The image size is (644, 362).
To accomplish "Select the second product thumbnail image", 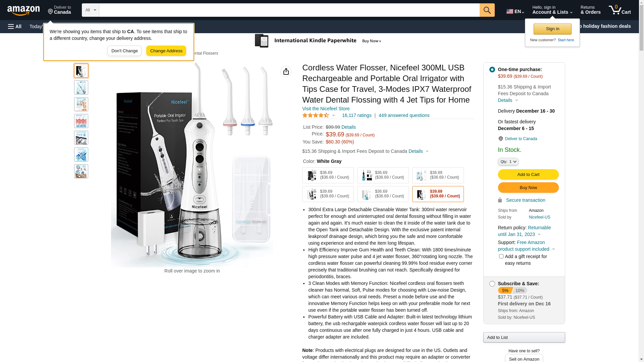I will pyautogui.click(x=81, y=87).
